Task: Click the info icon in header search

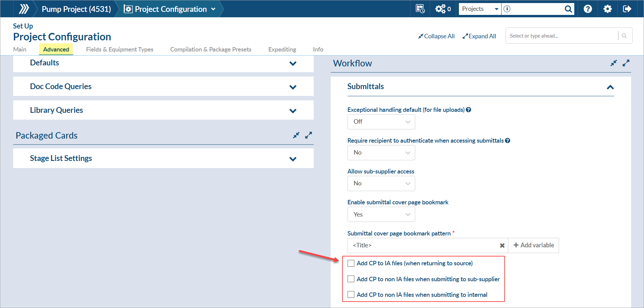Action: [507, 9]
